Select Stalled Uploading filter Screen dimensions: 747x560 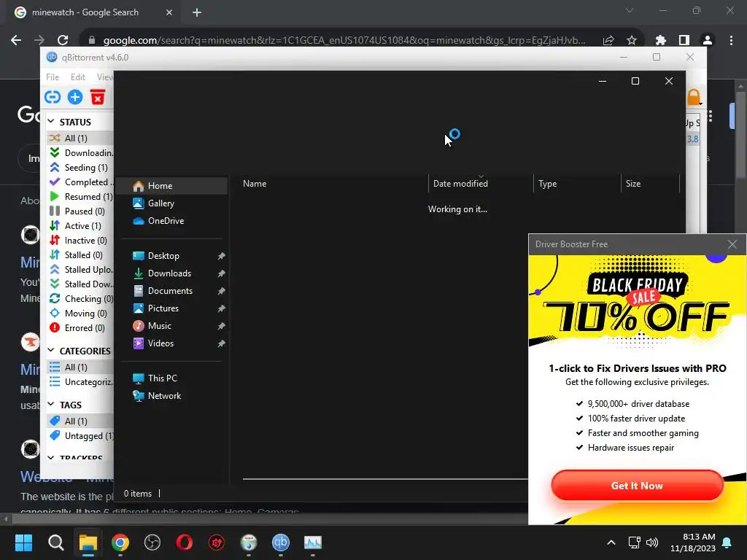80,270
